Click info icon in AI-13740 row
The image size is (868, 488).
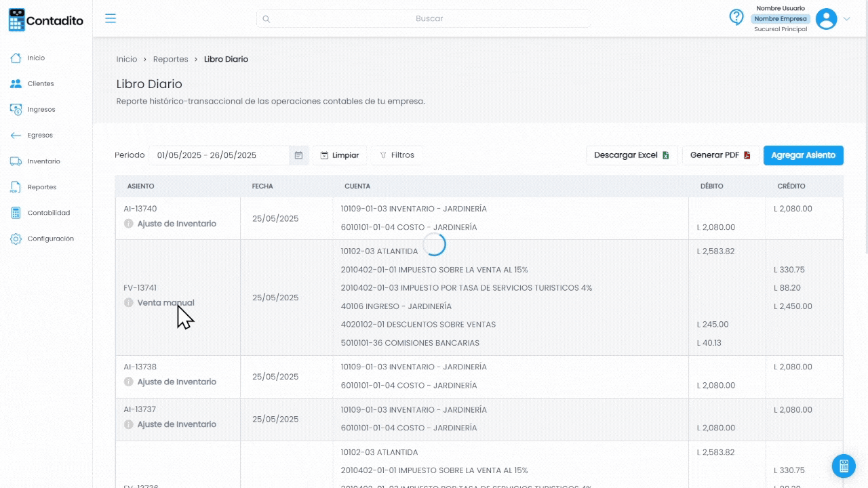click(129, 224)
